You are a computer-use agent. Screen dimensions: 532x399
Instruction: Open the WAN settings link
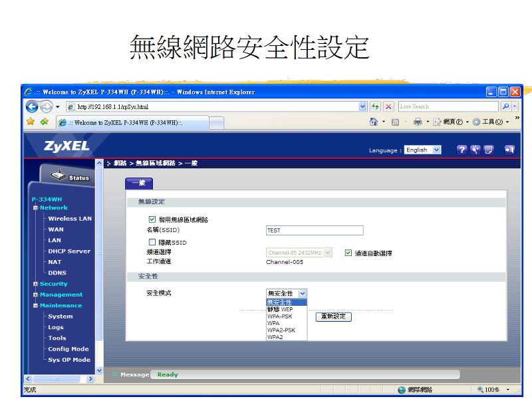[x=56, y=229]
